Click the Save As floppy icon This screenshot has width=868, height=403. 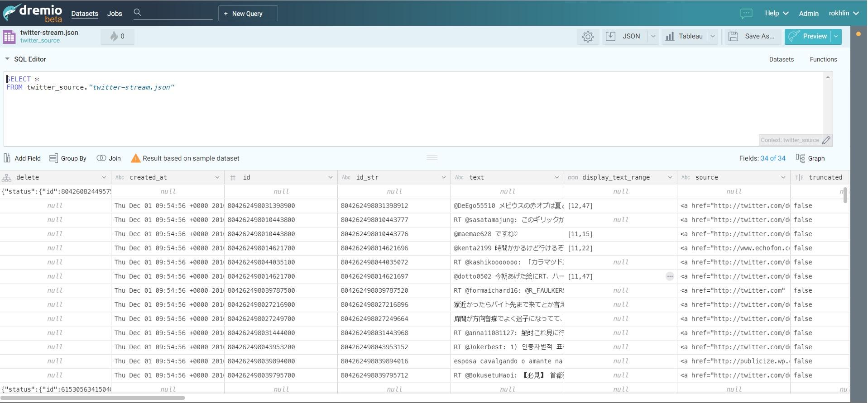click(734, 36)
